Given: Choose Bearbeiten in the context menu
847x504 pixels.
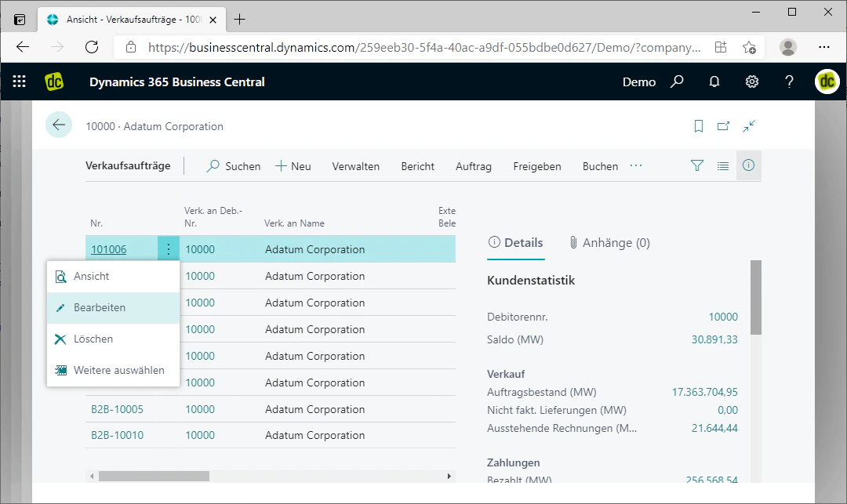Looking at the screenshot, I should pos(114,307).
